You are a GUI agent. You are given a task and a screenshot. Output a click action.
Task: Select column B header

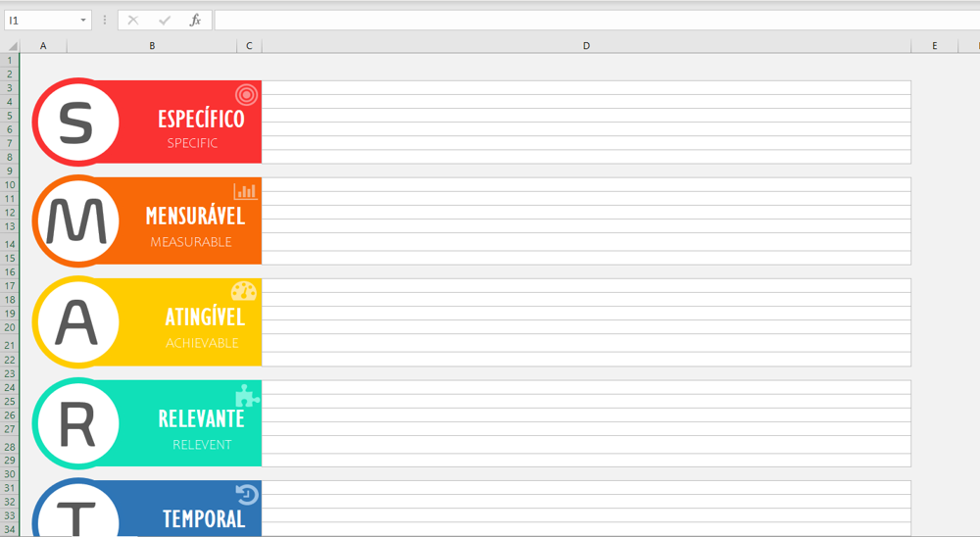[152, 46]
